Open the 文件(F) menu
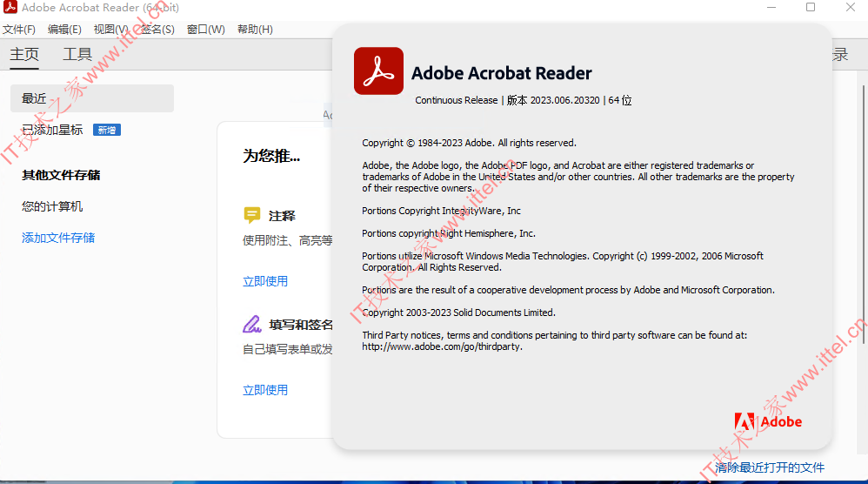 point(19,30)
